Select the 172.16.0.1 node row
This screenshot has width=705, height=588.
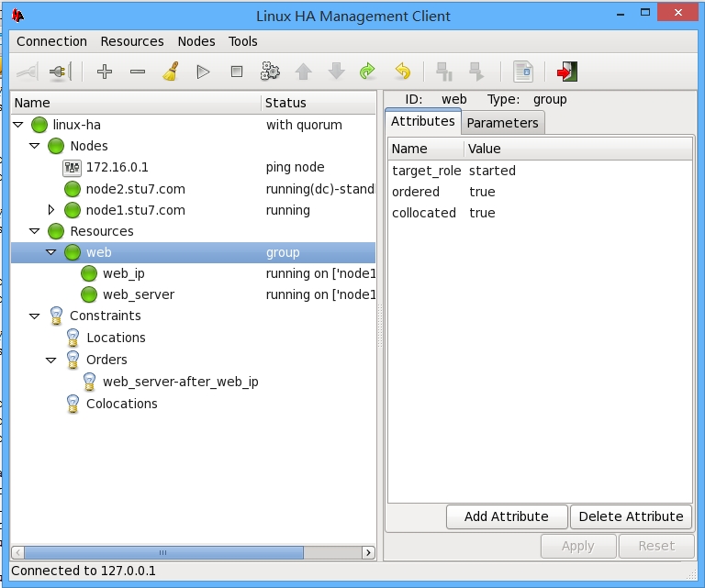(194, 168)
